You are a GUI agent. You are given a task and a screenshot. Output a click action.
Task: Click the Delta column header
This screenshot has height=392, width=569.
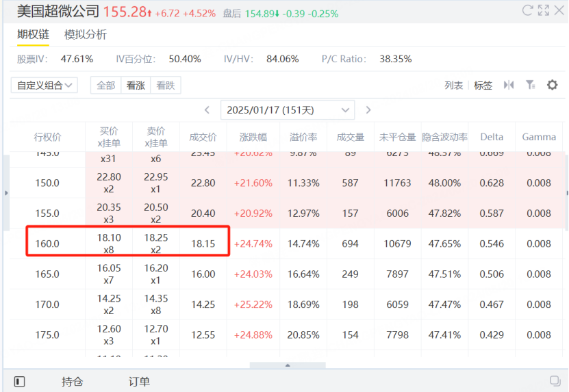coord(492,137)
